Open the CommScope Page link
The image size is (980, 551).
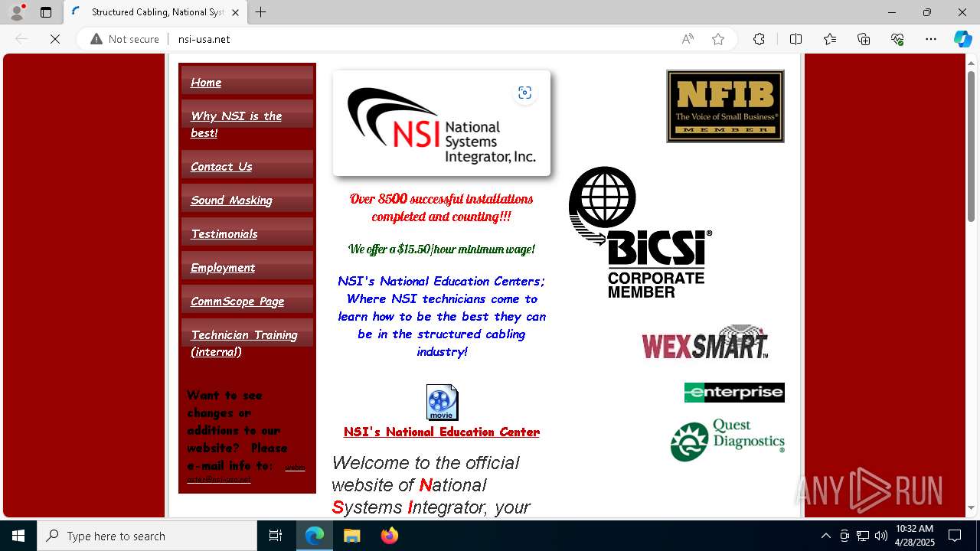pyautogui.click(x=237, y=302)
